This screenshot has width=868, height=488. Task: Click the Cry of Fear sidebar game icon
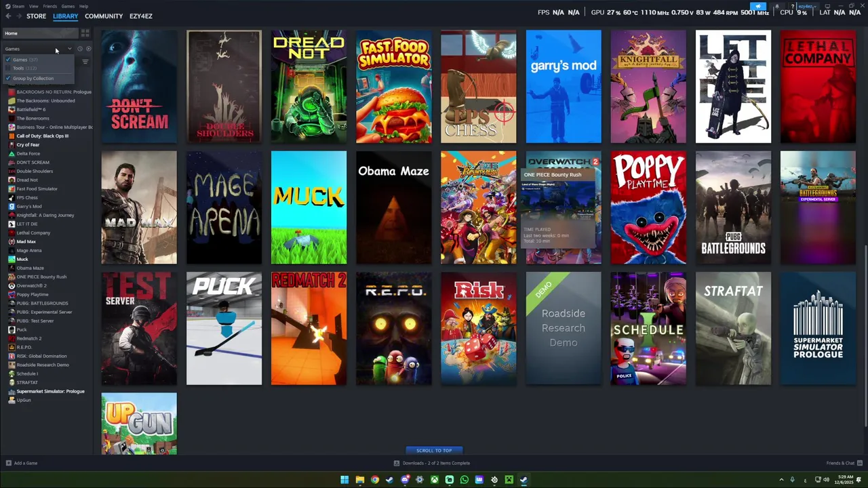pos(12,144)
